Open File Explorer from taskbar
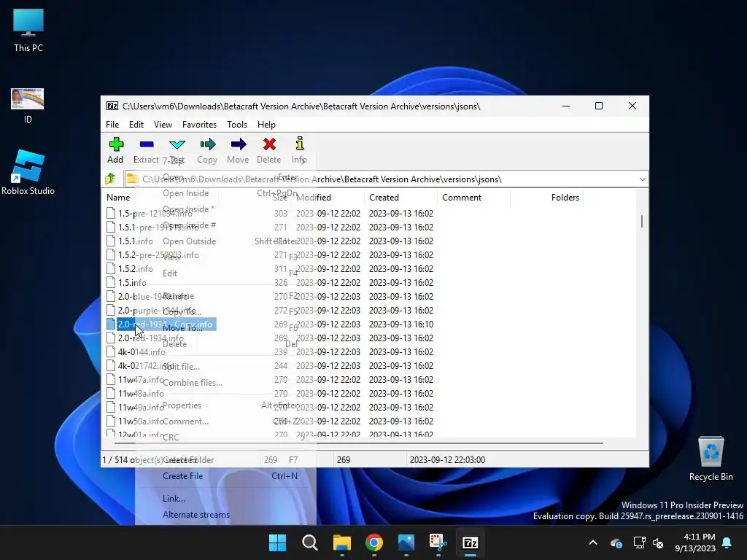This screenshot has height=560, width=747. (x=341, y=542)
